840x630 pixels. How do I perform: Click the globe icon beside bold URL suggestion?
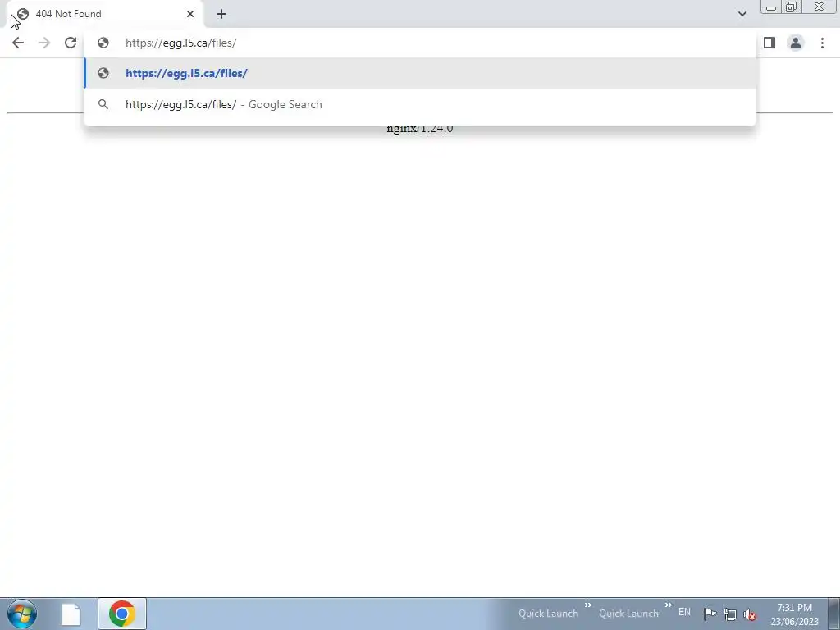pyautogui.click(x=103, y=73)
